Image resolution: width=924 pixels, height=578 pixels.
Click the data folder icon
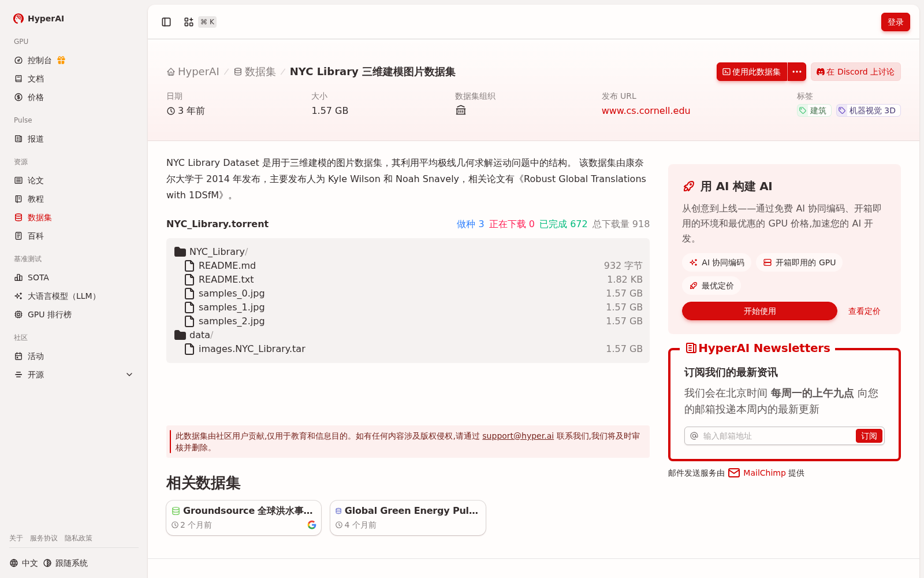[x=180, y=335]
